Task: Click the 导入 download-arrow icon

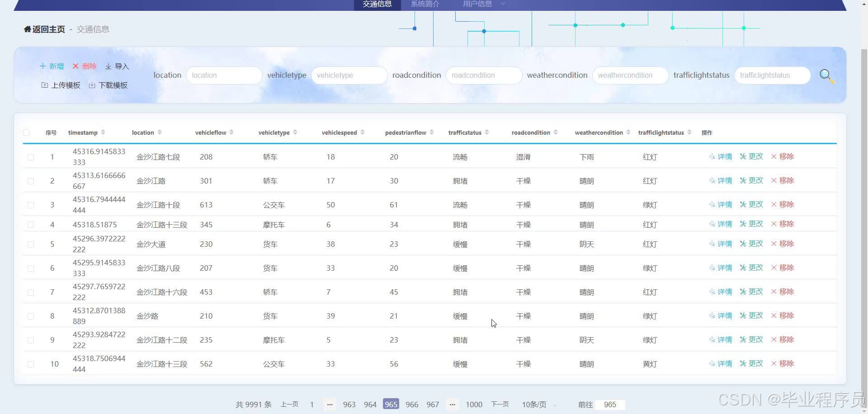Action: (x=108, y=66)
